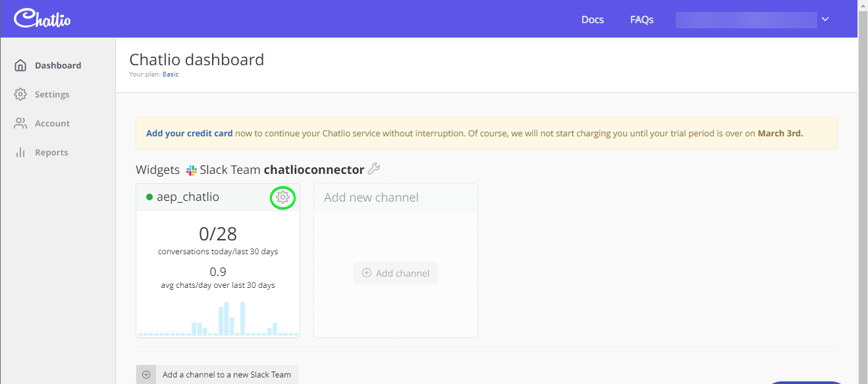Click 'avg chats/day over last 30 days' label
The image size is (868, 384).
point(218,285)
